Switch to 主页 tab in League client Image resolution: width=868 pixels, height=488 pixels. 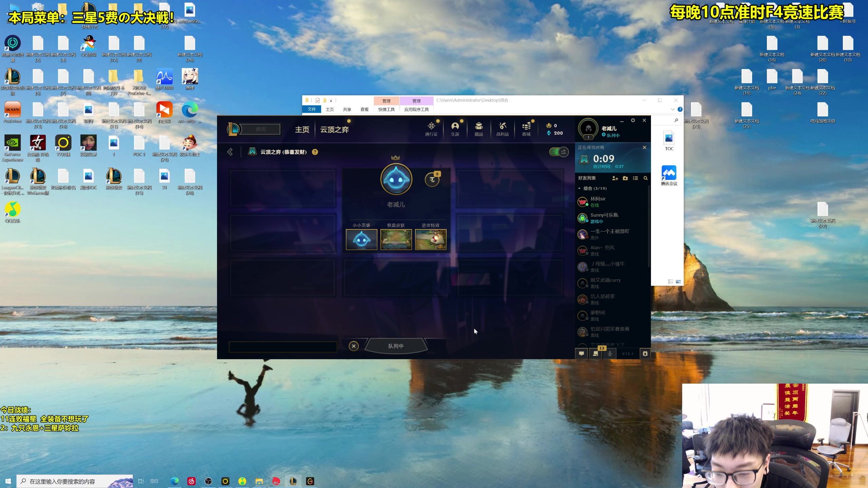[x=302, y=129]
